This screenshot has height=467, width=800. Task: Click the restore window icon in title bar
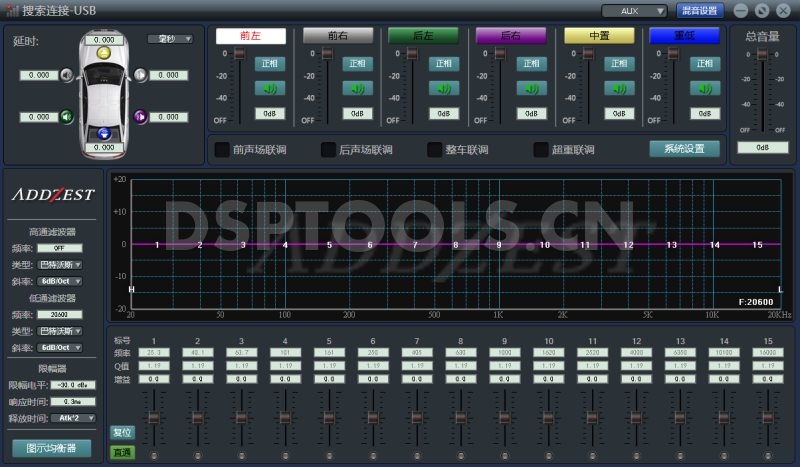762,10
